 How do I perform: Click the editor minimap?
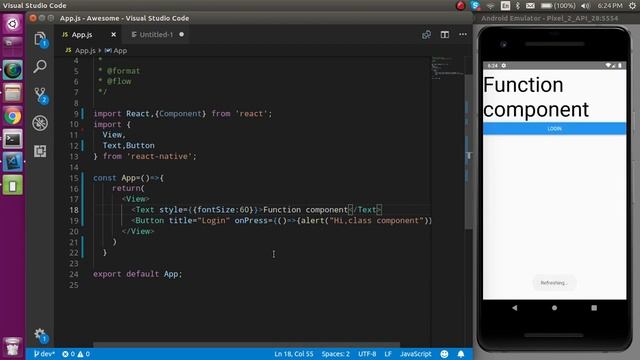(447, 67)
